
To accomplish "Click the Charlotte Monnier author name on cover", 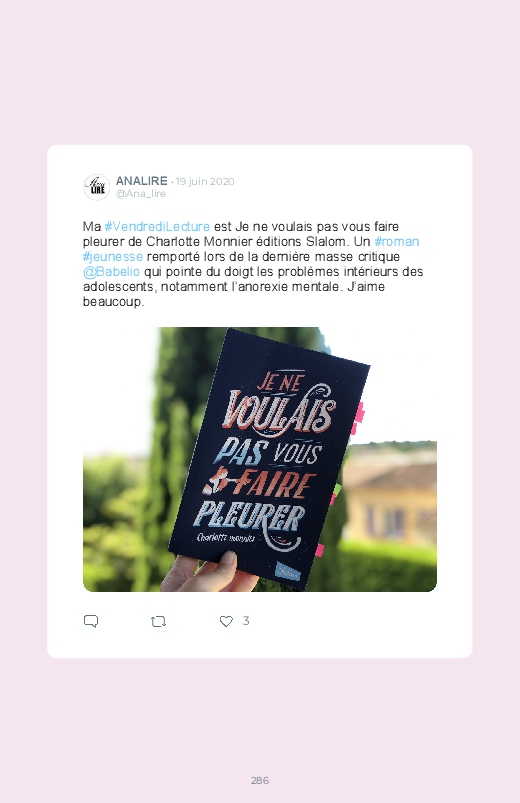I will point(225,538).
